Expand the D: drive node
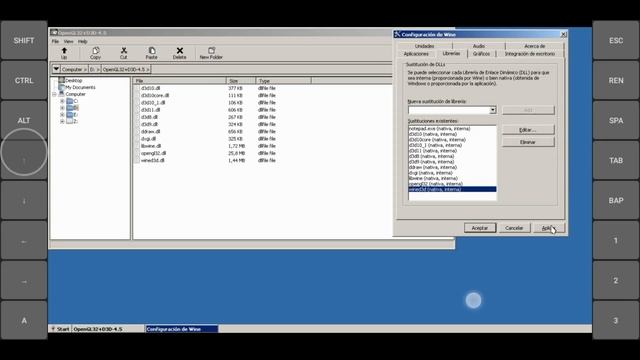The height and width of the screenshot is (360, 640). click(62, 108)
